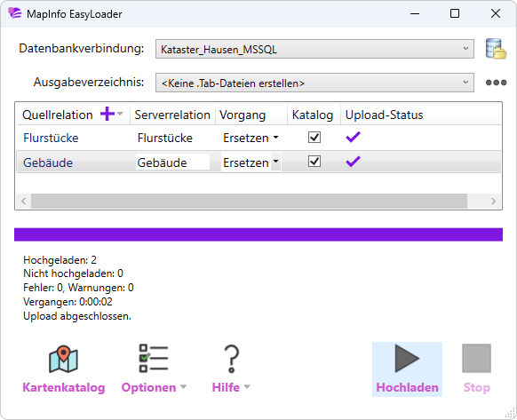Image resolution: width=517 pixels, height=420 pixels.
Task: Click the Flurstücke server table cell
Action: point(165,138)
